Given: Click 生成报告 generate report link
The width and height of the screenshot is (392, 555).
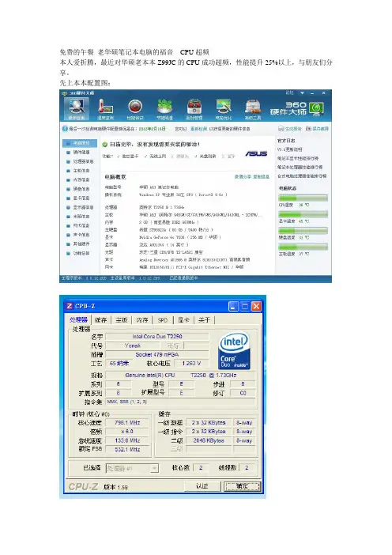Looking at the screenshot, I should point(290,129).
